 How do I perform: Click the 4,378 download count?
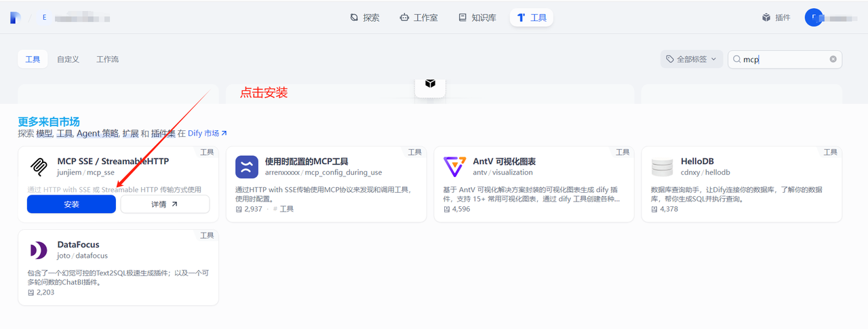pos(665,209)
